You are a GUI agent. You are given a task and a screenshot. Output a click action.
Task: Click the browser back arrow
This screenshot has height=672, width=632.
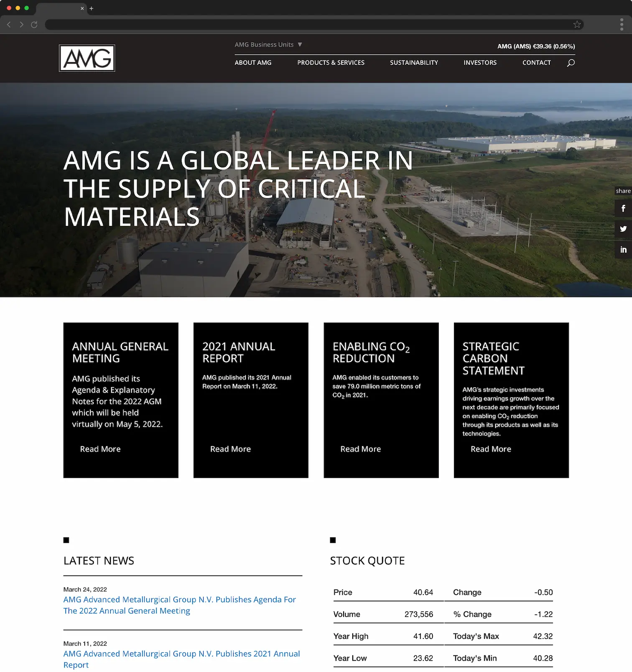click(9, 25)
